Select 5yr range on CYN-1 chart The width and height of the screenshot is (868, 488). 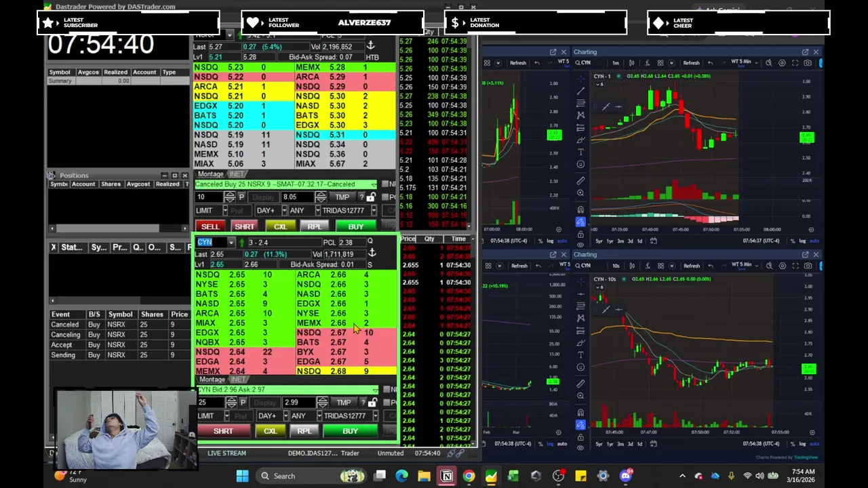599,241
